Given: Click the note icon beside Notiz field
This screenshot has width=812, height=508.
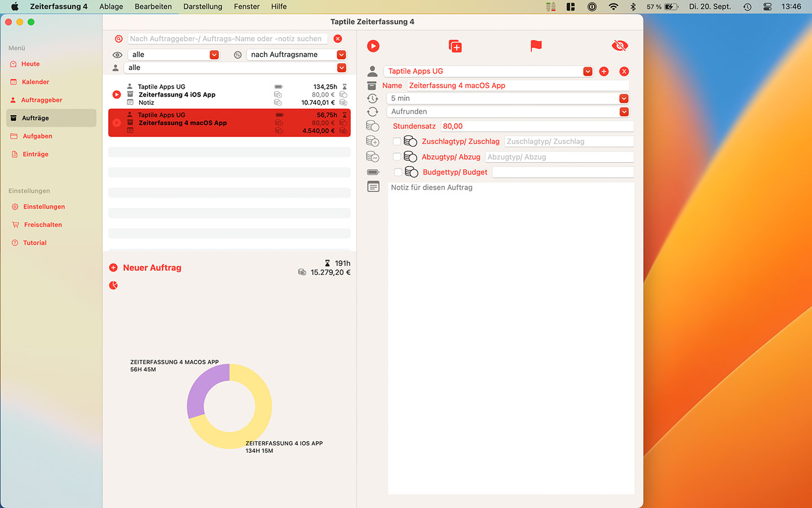Looking at the screenshot, I should pos(373,187).
